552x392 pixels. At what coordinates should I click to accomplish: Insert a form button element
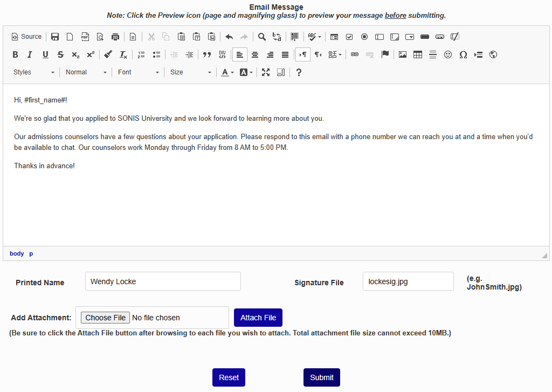425,37
